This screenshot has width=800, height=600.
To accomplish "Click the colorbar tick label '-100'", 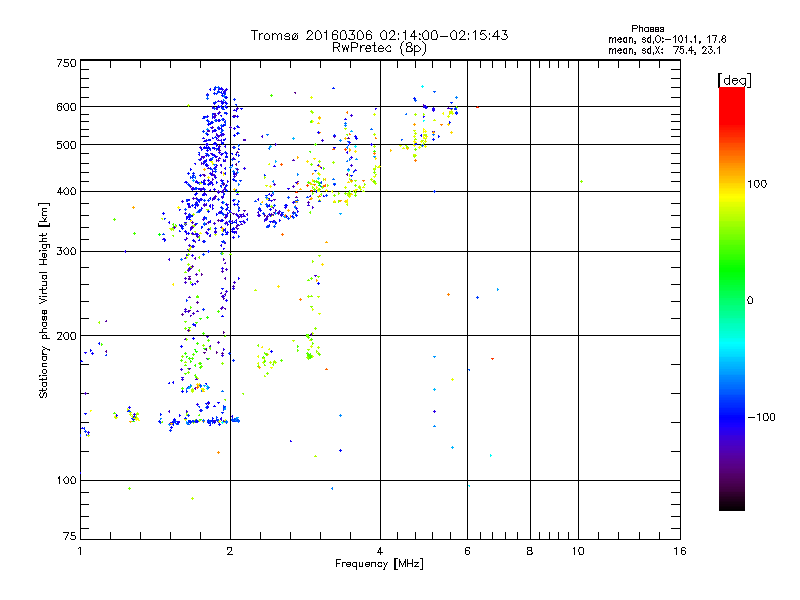I will 761,417.
